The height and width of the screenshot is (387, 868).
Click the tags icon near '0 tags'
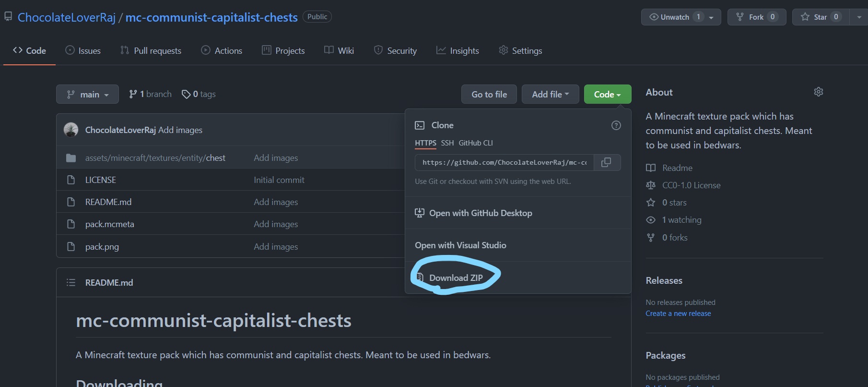pyautogui.click(x=186, y=94)
